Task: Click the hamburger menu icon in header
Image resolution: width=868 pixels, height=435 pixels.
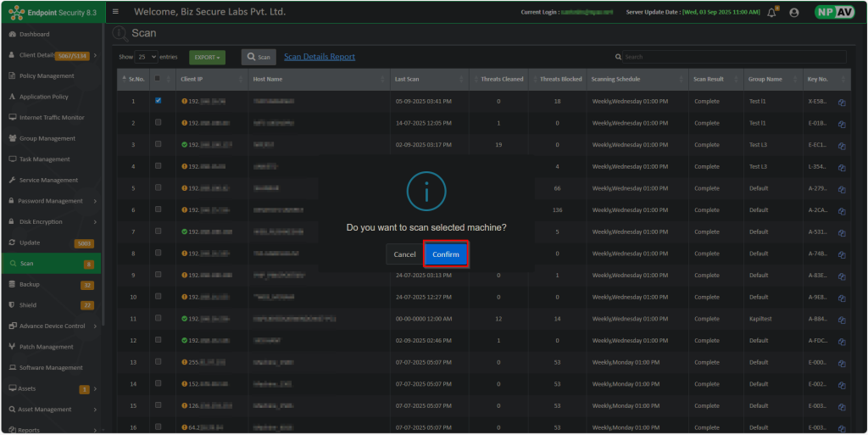Action: tap(115, 12)
